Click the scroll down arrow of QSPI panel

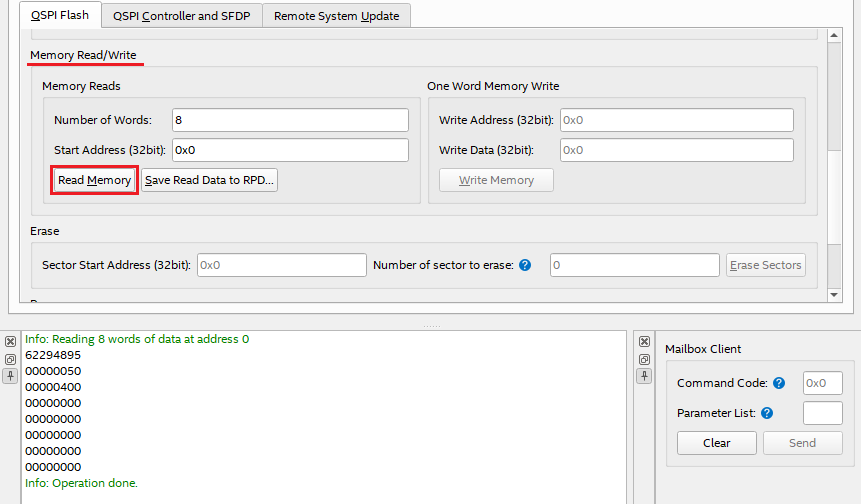point(835,294)
